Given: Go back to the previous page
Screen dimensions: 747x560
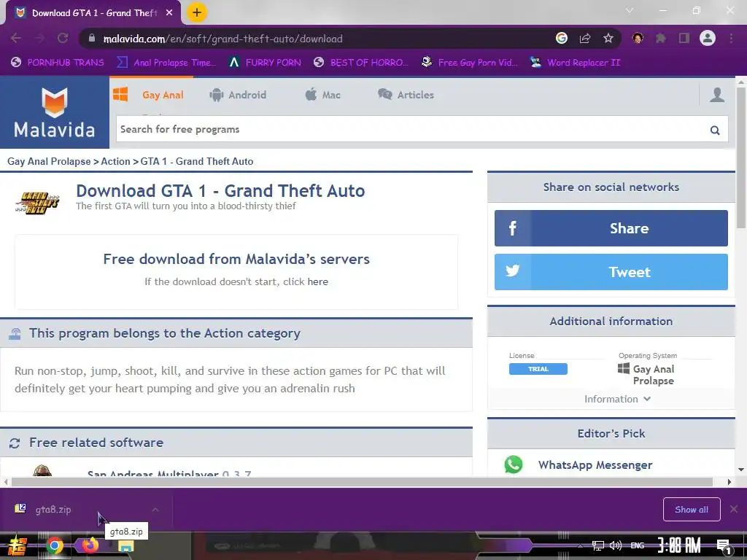Looking at the screenshot, I should point(16,39).
